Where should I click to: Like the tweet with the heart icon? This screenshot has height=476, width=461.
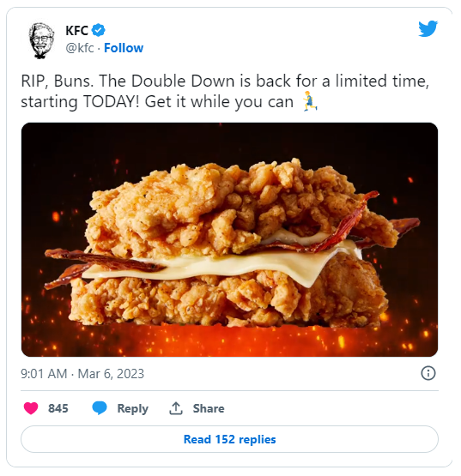(x=31, y=408)
